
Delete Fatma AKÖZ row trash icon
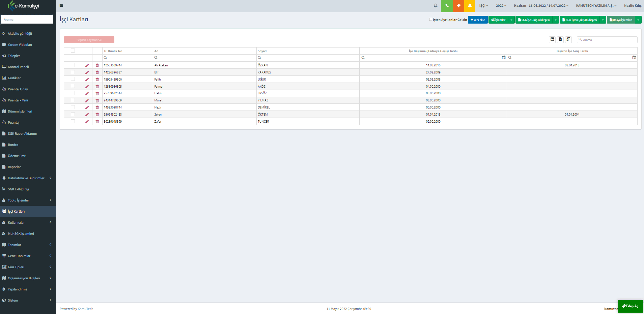97,87
